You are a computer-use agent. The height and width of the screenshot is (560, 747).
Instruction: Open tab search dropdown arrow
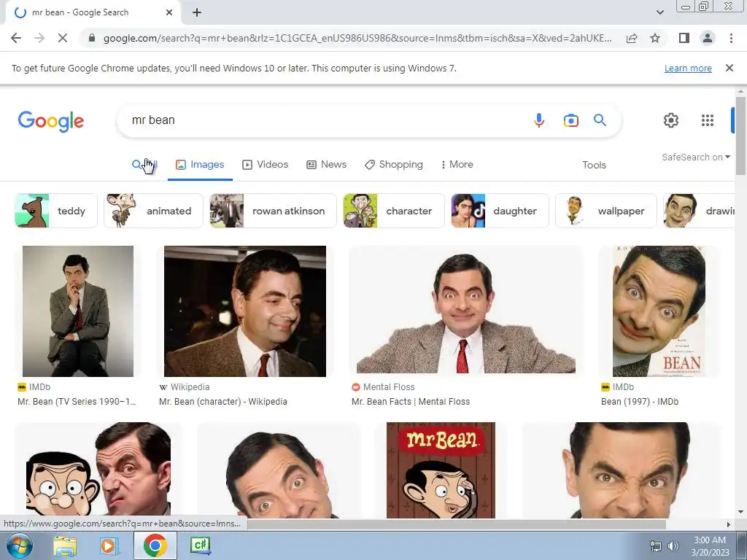tap(659, 12)
